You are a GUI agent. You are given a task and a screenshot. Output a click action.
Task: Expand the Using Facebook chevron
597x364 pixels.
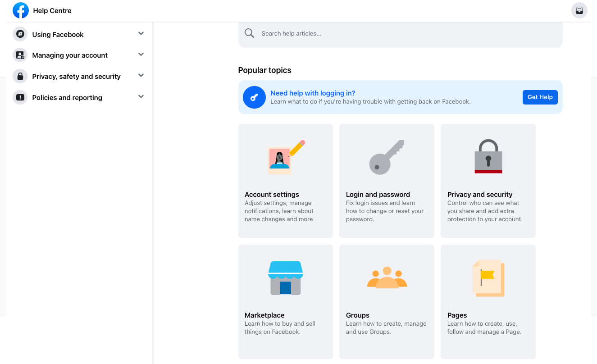pyautogui.click(x=141, y=34)
